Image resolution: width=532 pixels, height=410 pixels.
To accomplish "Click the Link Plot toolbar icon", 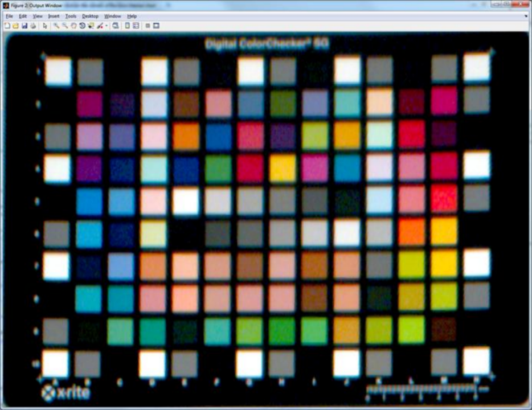I will tap(116, 26).
